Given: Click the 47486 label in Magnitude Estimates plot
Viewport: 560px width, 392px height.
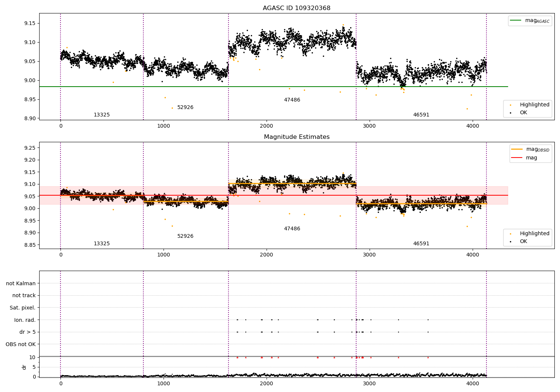Looking at the screenshot, I should [x=292, y=229].
